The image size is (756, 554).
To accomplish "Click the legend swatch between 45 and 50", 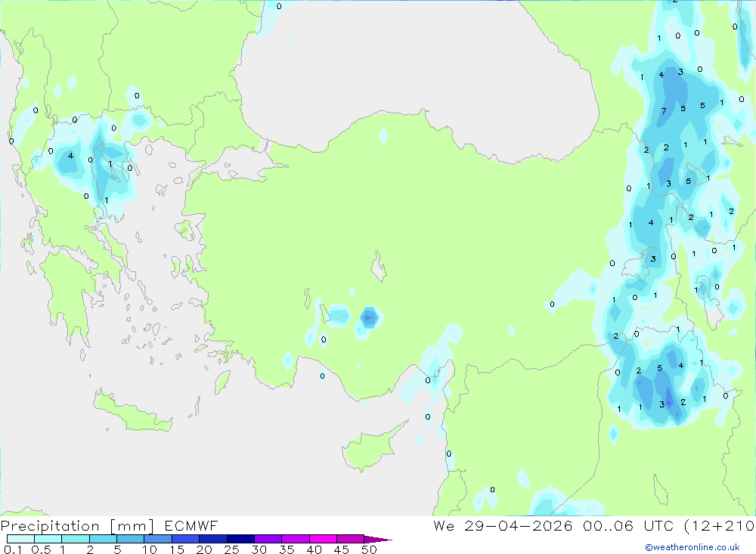I will 350,539.
